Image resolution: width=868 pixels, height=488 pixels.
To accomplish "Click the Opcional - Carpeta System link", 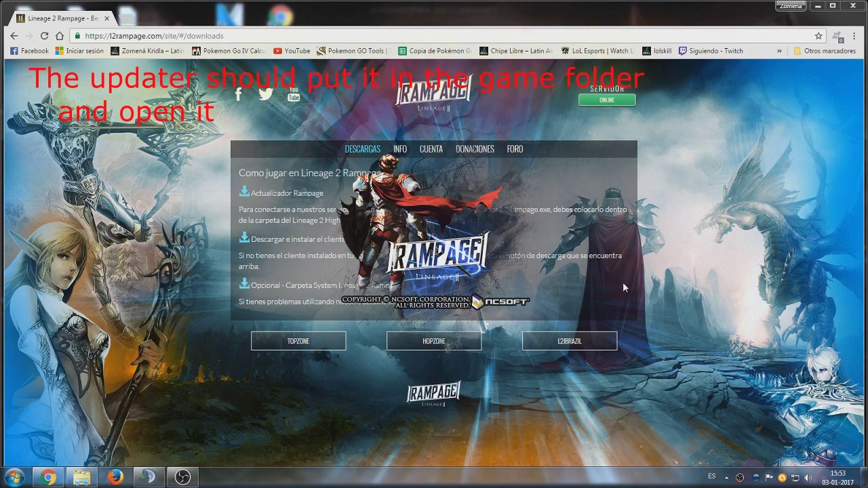I will click(x=320, y=285).
